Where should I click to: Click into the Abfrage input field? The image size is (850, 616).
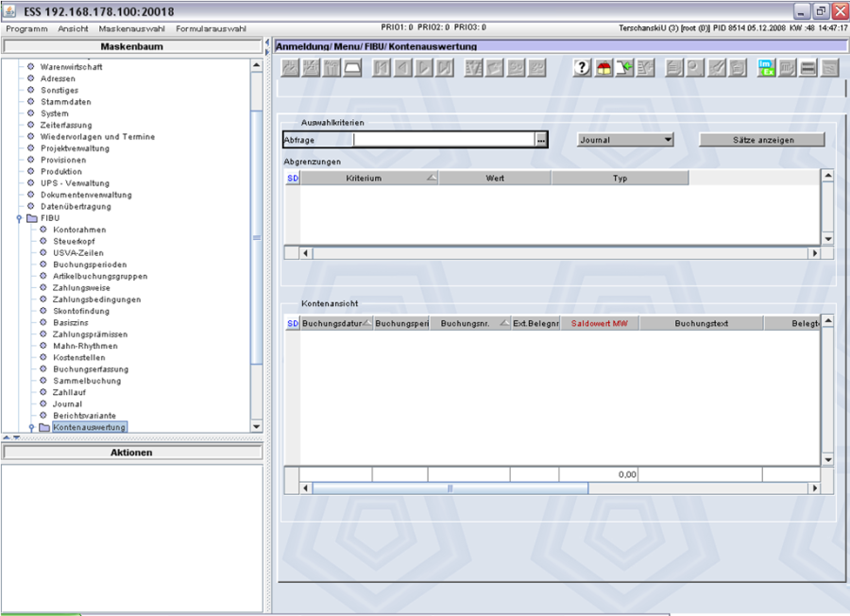[444, 140]
